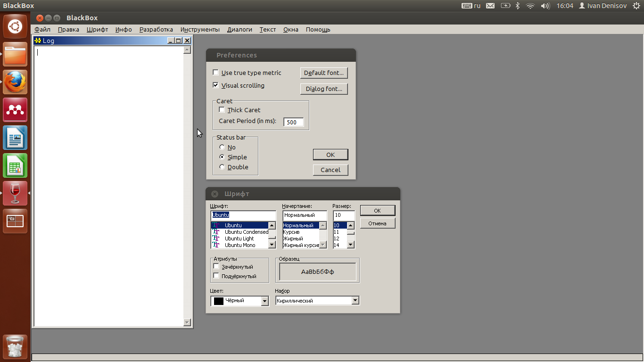Click the Default font... button
This screenshot has height=362, width=644.
click(324, 73)
